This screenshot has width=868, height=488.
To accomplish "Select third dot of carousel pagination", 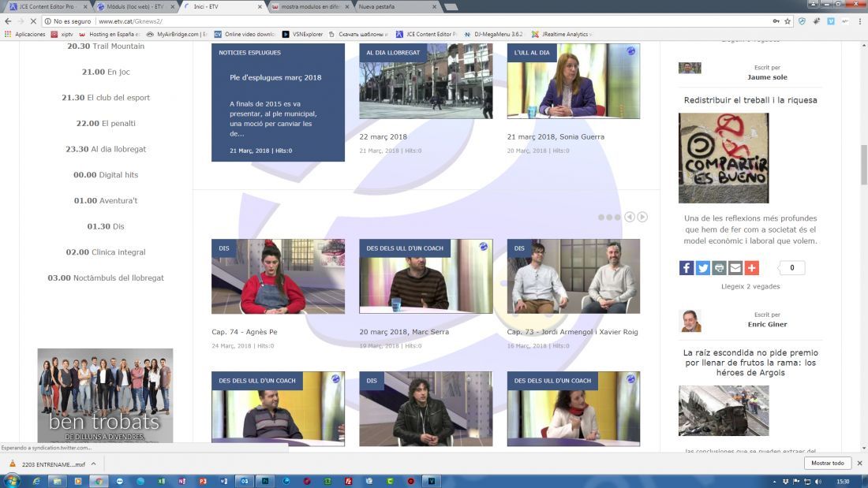I will [x=618, y=218].
